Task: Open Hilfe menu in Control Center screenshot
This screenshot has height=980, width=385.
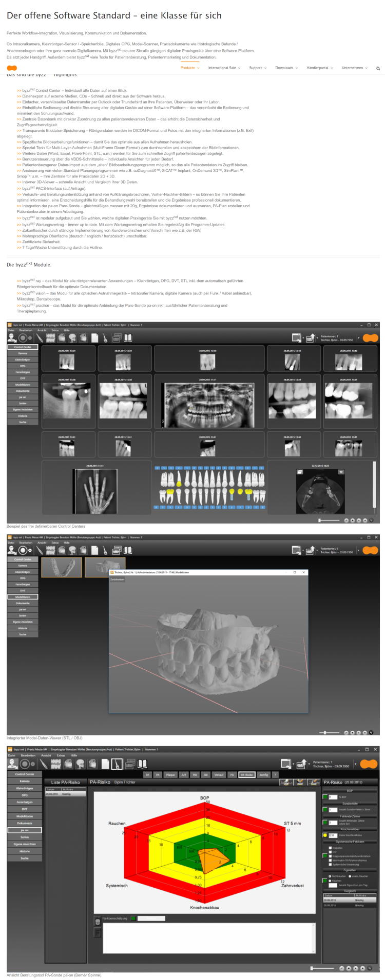Action: [67, 330]
